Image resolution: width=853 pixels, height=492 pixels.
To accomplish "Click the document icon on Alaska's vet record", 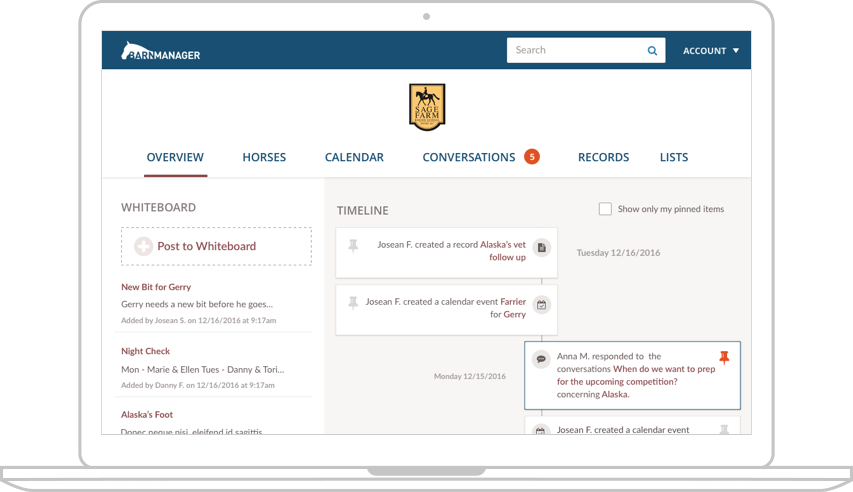I will (541, 248).
